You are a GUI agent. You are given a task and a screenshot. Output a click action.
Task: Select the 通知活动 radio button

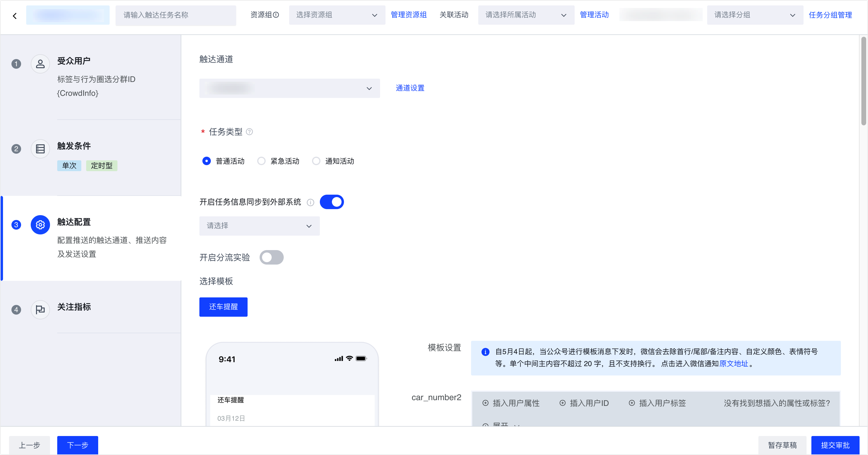(x=316, y=161)
